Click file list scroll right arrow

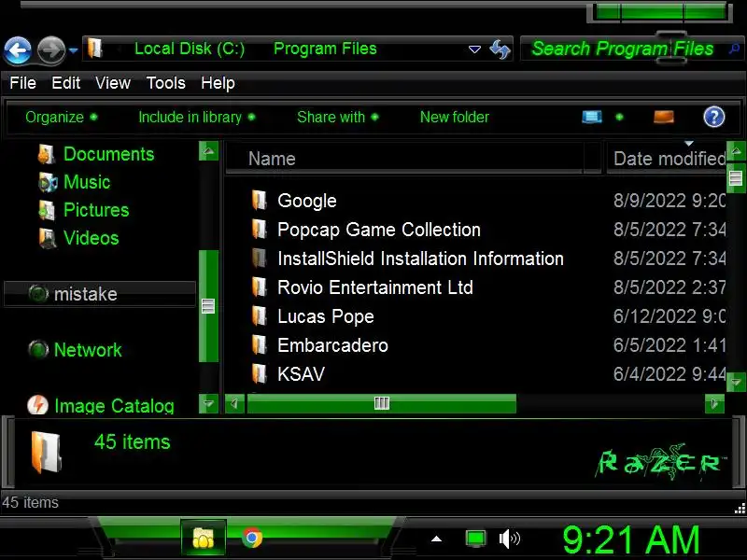[x=714, y=404]
